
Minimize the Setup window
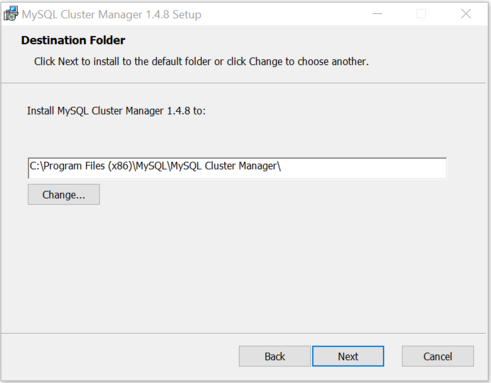click(x=377, y=14)
